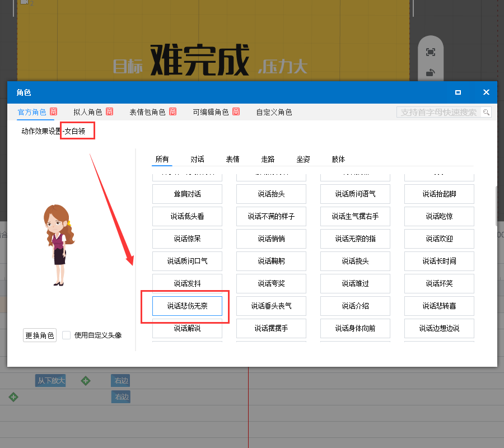Click the 难完成 title text on canvas

199,60
